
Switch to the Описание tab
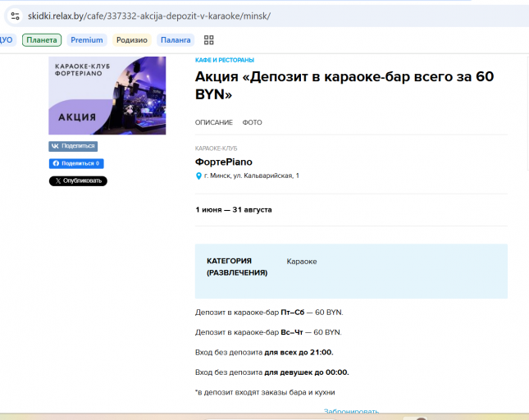click(x=214, y=122)
